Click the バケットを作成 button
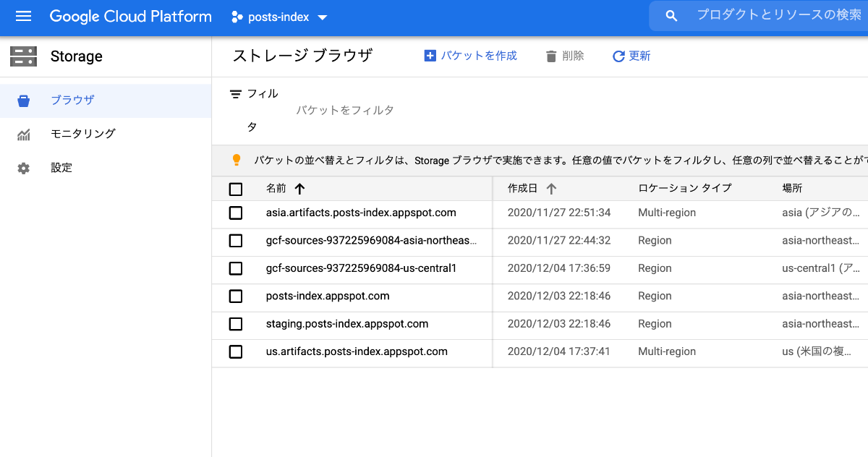868x457 pixels. pos(471,56)
